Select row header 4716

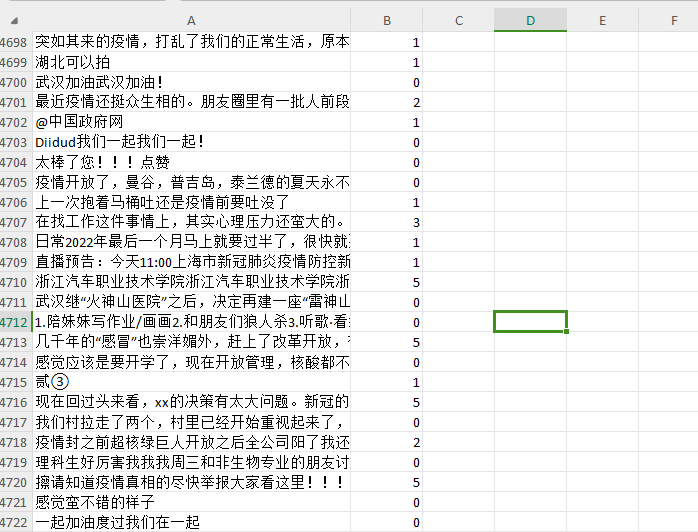[x=16, y=402]
